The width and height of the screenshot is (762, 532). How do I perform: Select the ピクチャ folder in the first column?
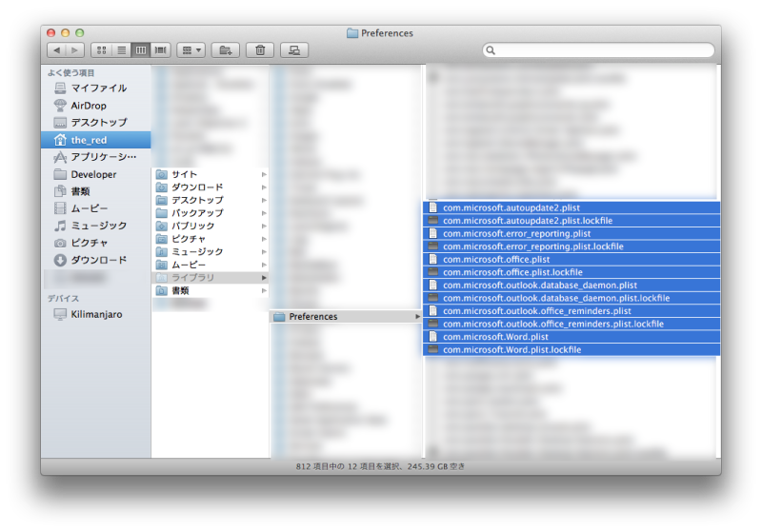tap(211, 239)
